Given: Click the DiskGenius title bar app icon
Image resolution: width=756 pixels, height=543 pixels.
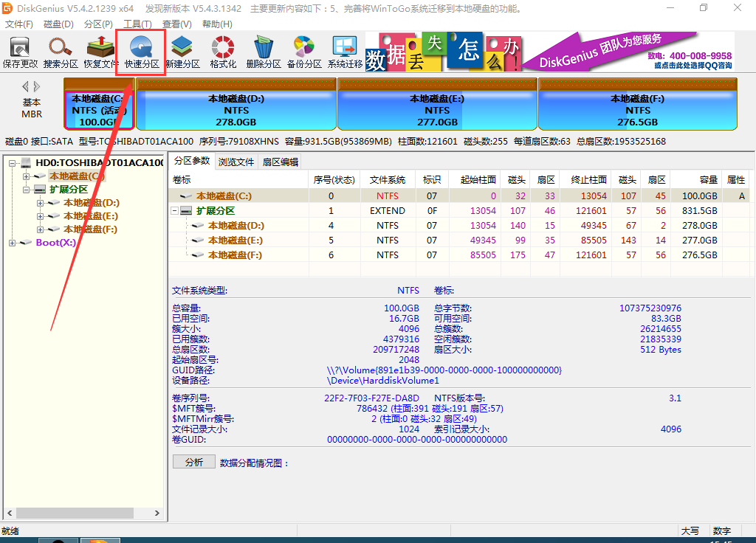Looking at the screenshot, I should point(7,8).
